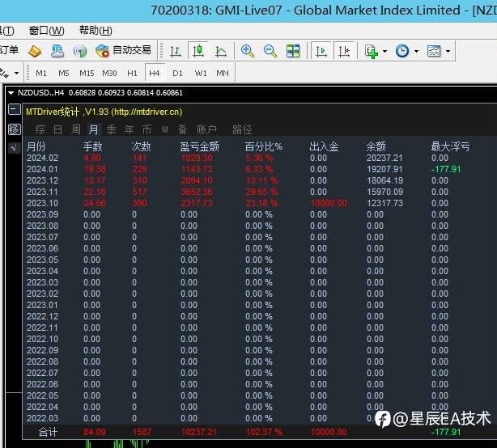Open the Data Window icon
The width and height of the screenshot is (497, 448).
(x=57, y=51)
